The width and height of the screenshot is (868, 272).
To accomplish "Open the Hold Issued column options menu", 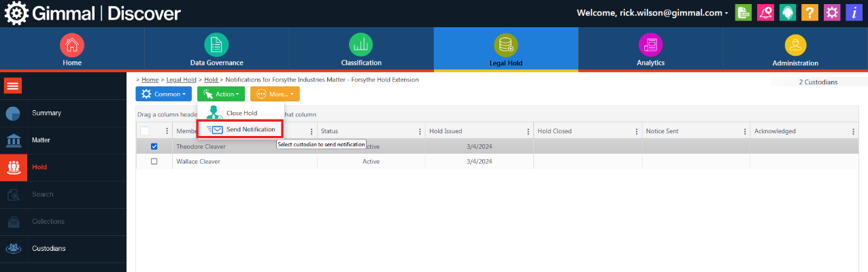I will click(x=528, y=131).
